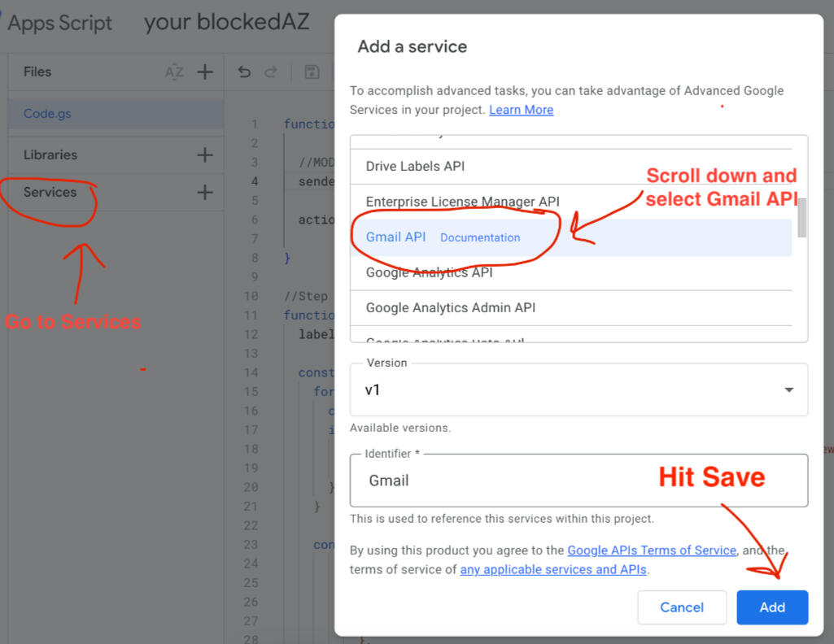
Task: Select Gmail API from the services list
Action: click(x=395, y=237)
